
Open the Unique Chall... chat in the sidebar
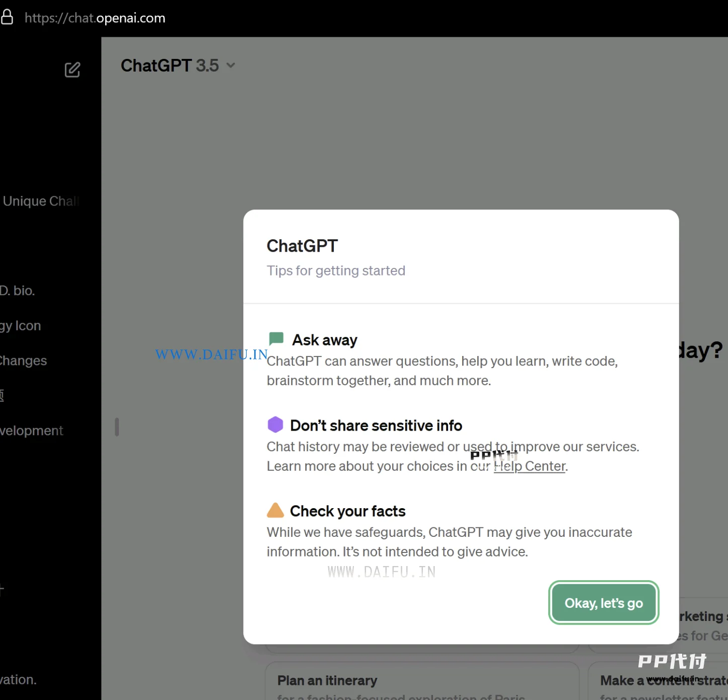[40, 201]
